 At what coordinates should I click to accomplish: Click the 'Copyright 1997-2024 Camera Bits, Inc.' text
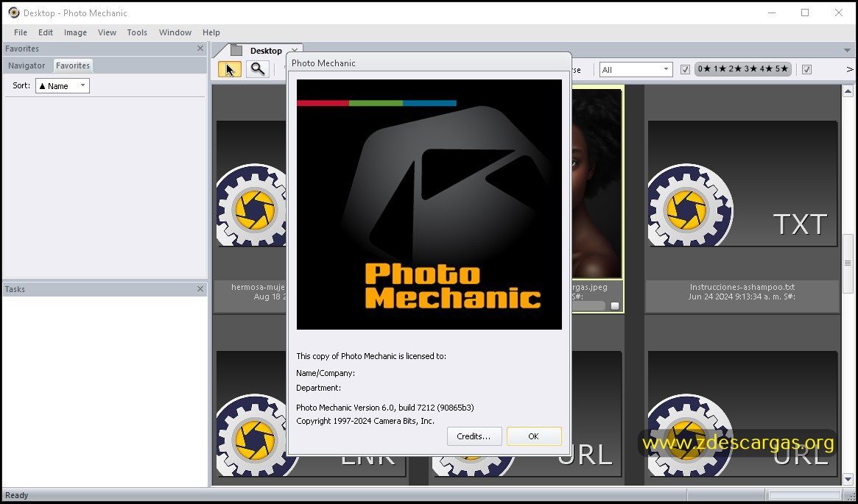pos(365,421)
